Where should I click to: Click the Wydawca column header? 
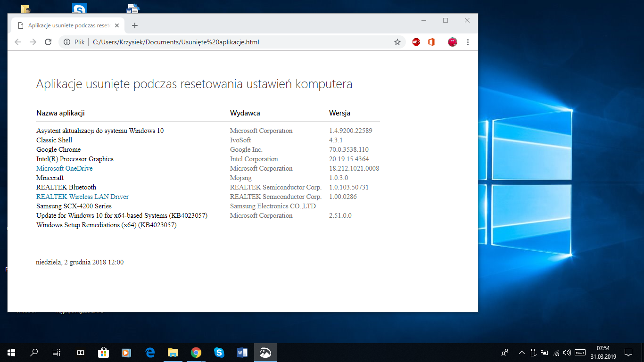click(245, 113)
